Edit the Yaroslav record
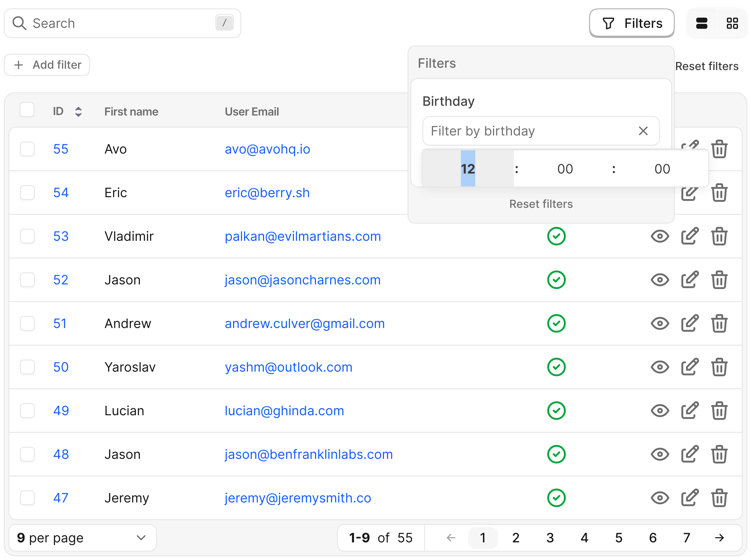The image size is (751, 560). click(x=690, y=367)
